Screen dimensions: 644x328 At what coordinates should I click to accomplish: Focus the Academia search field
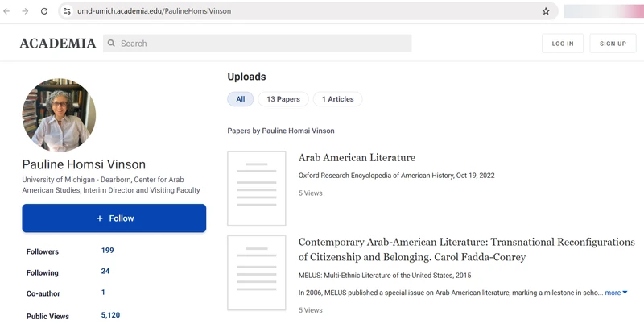[x=257, y=44]
